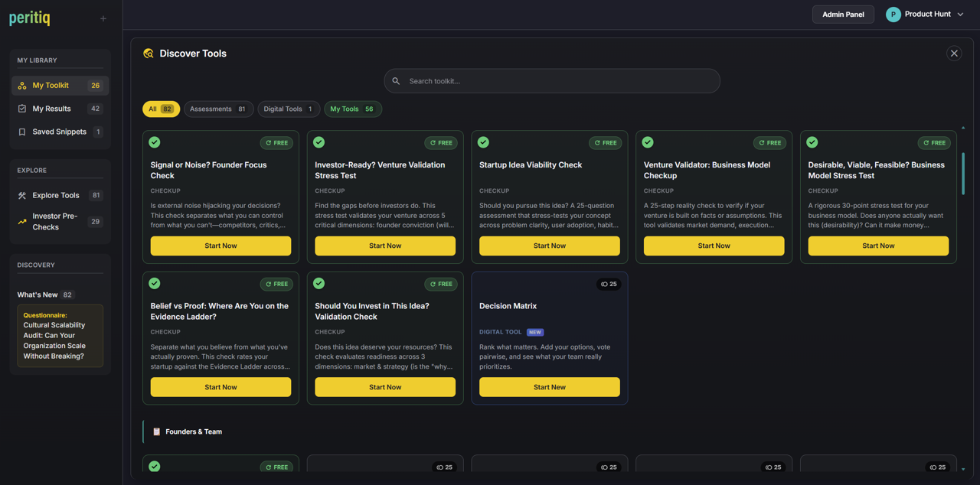This screenshot has width=980, height=485.
Task: Click the FREE badge on Desirable, Viable, Feasible card
Action: coord(934,143)
